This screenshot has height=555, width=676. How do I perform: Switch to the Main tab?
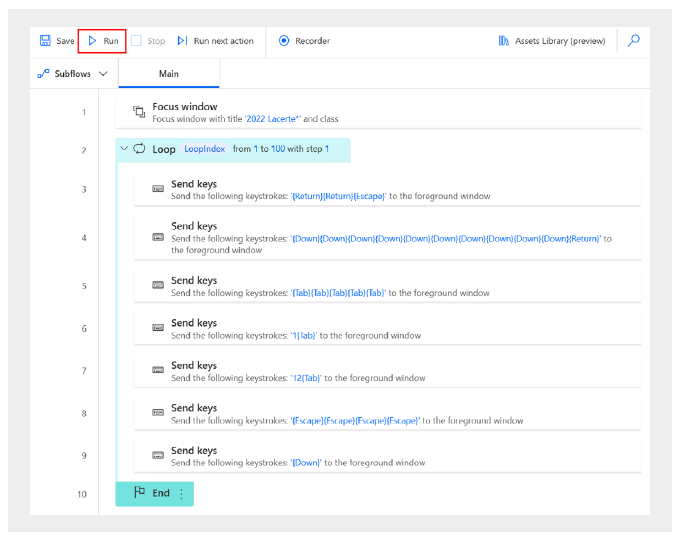coord(169,74)
